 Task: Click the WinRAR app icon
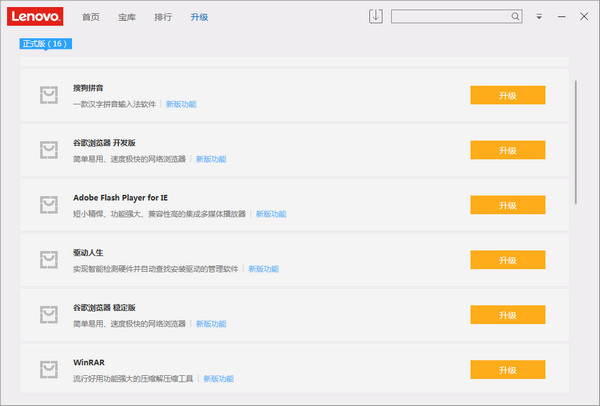[49, 370]
